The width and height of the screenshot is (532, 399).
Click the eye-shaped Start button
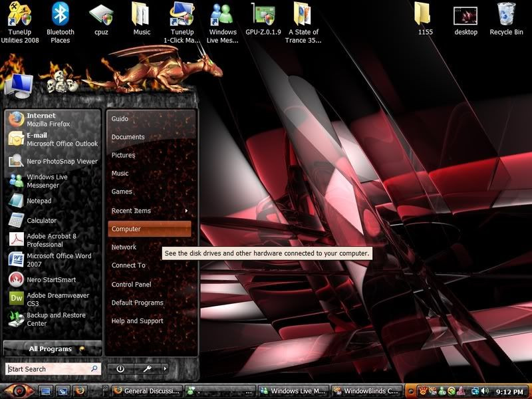[x=19, y=391]
